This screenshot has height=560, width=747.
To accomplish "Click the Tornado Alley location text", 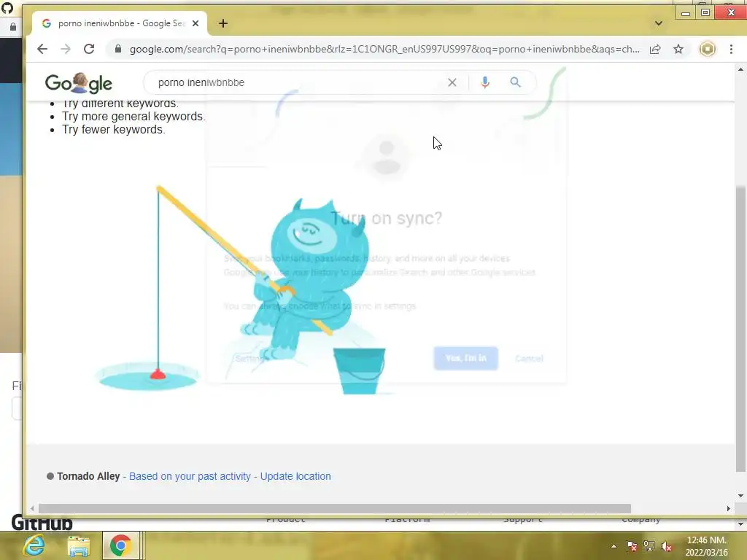I will click(88, 476).
